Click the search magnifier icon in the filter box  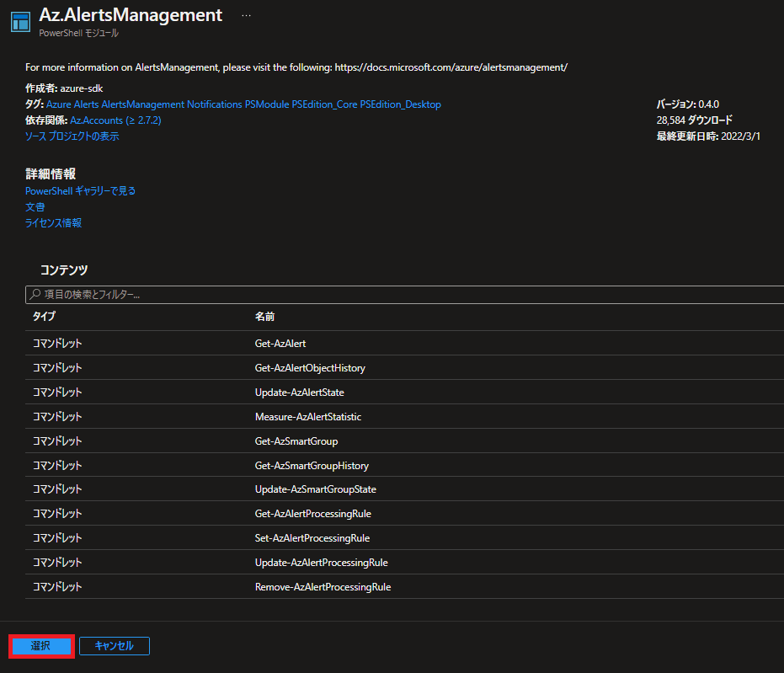[35, 295]
